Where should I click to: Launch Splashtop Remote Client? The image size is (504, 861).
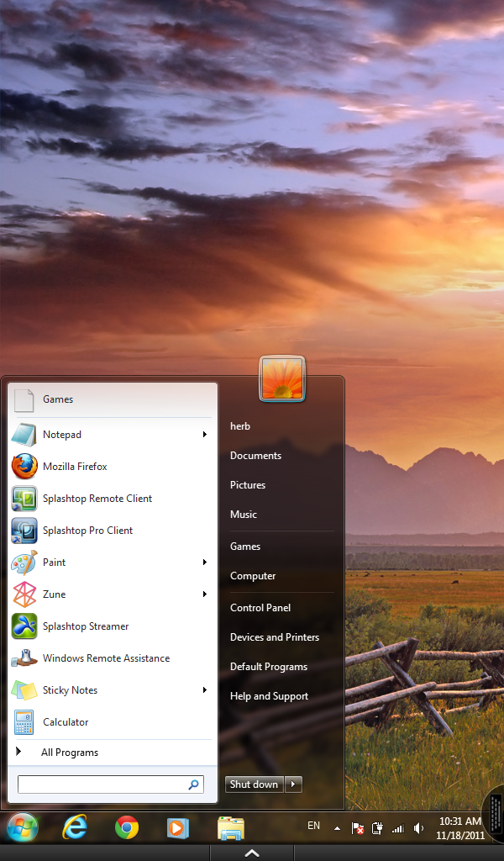[97, 499]
